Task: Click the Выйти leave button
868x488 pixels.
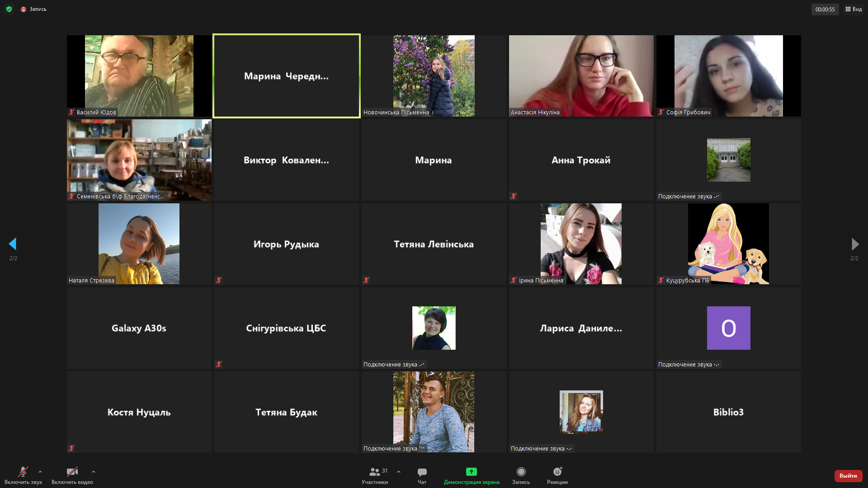Action: pyautogui.click(x=848, y=476)
